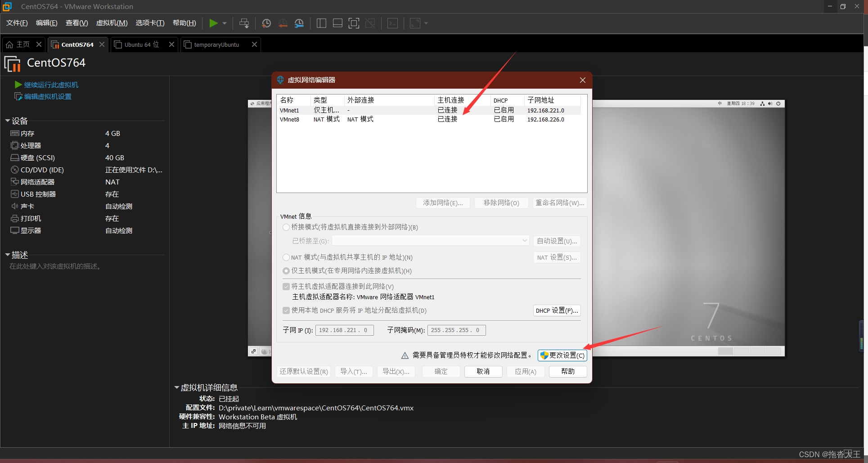Screen dimensions: 868x463
Task: Select NAT 模式 radio button
Action: (x=286, y=257)
